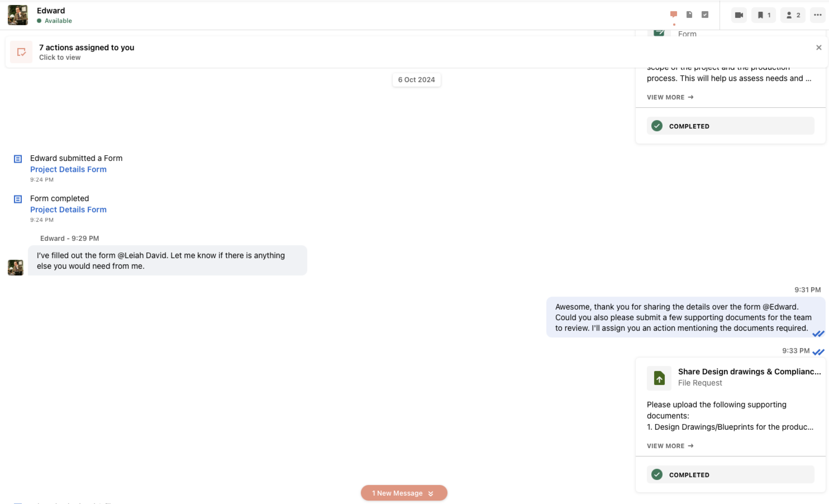Click COMPLETED status on the file request
The width and height of the screenshot is (829, 504).
(730, 474)
